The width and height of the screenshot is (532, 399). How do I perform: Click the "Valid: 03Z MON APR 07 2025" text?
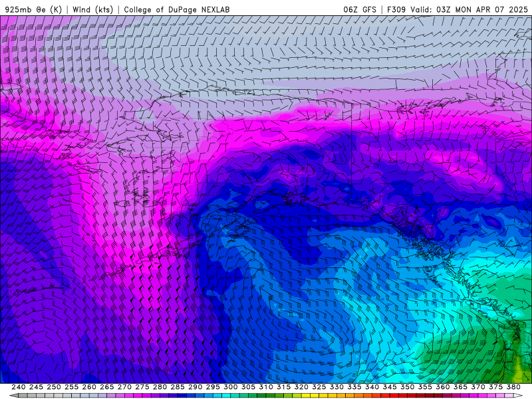469,9
